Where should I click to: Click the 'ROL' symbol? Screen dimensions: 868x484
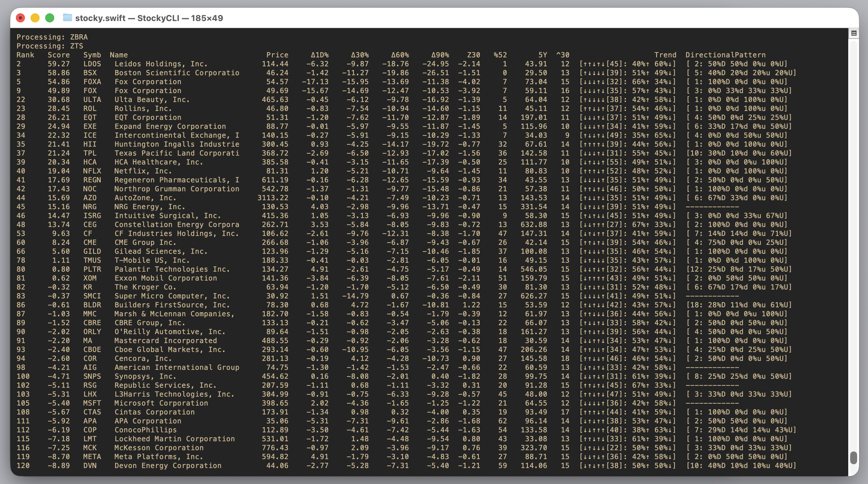tap(90, 108)
